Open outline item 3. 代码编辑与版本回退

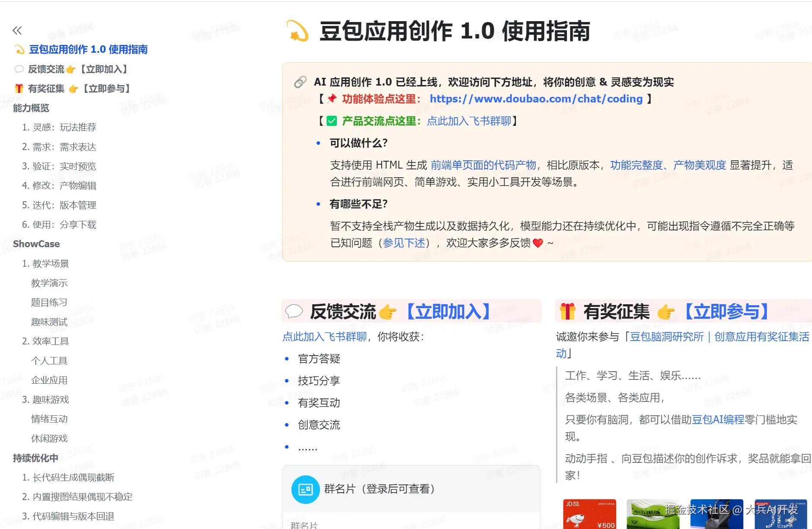[68, 516]
